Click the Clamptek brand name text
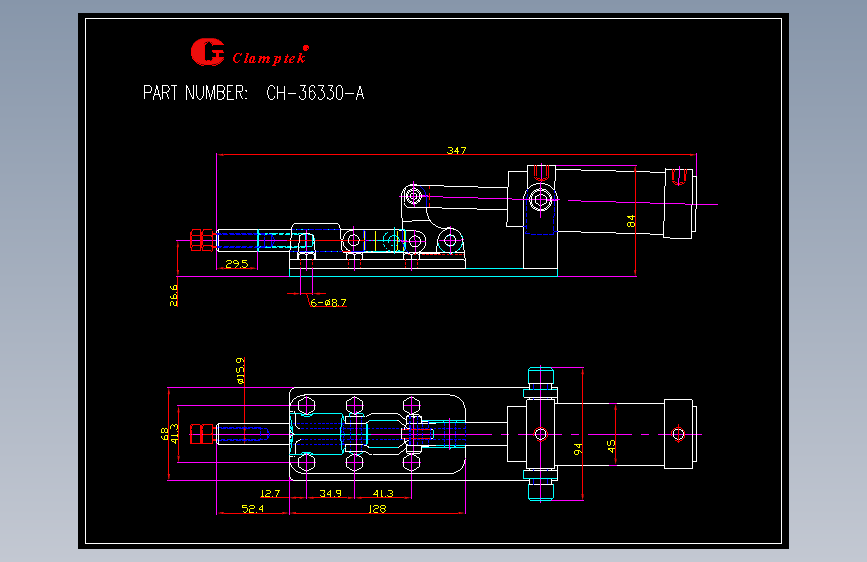 coord(270,56)
